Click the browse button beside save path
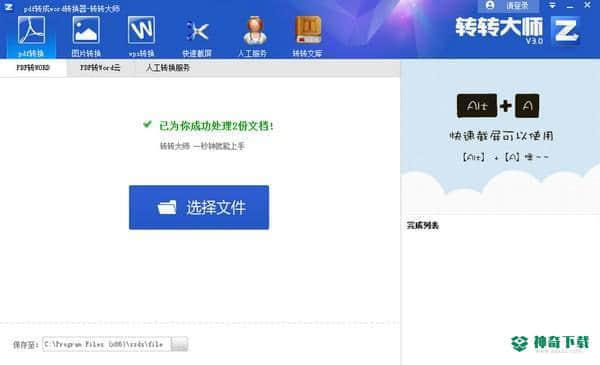 [179, 344]
